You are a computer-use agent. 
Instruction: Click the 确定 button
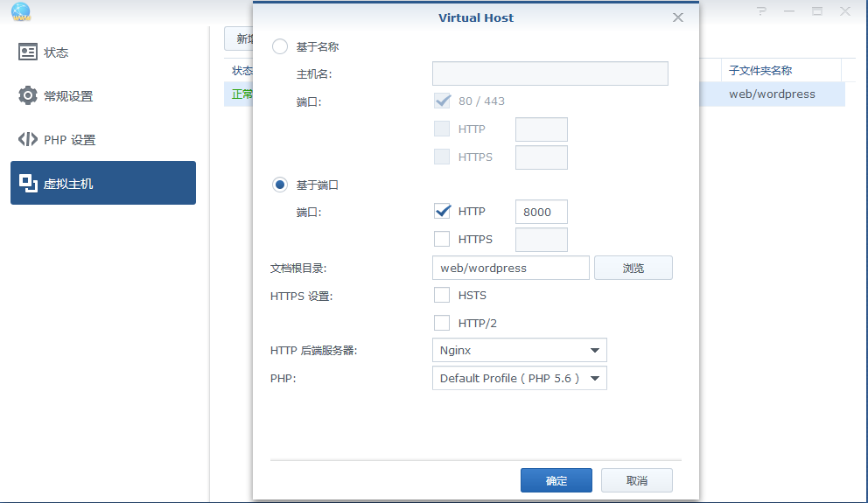pyautogui.click(x=556, y=480)
